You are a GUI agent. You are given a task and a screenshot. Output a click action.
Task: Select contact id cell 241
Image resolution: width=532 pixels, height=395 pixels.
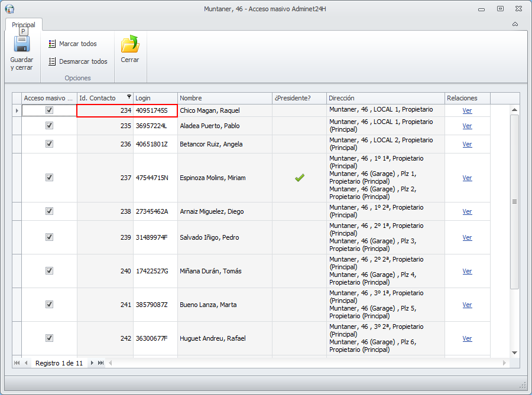coord(105,305)
